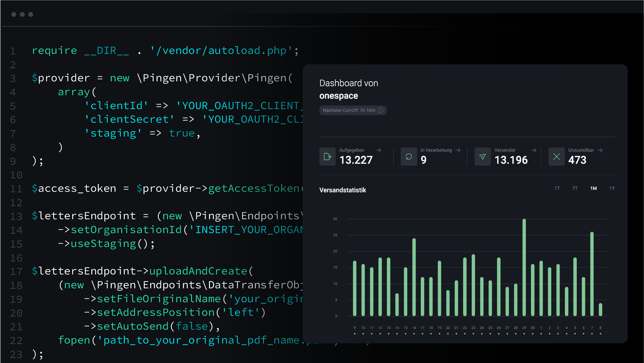Toggle the 1Y time range
644x363 pixels.
pos(612,188)
